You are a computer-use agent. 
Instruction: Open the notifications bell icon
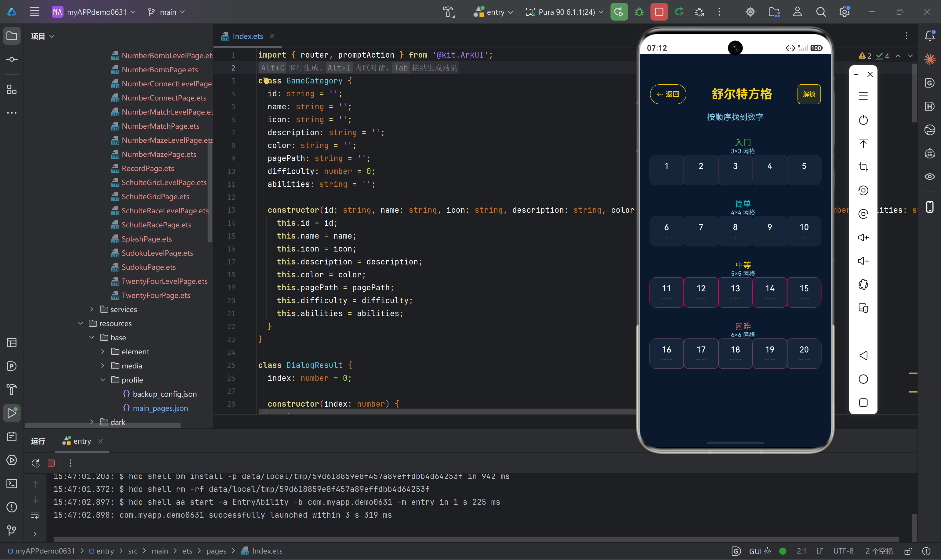click(x=930, y=36)
